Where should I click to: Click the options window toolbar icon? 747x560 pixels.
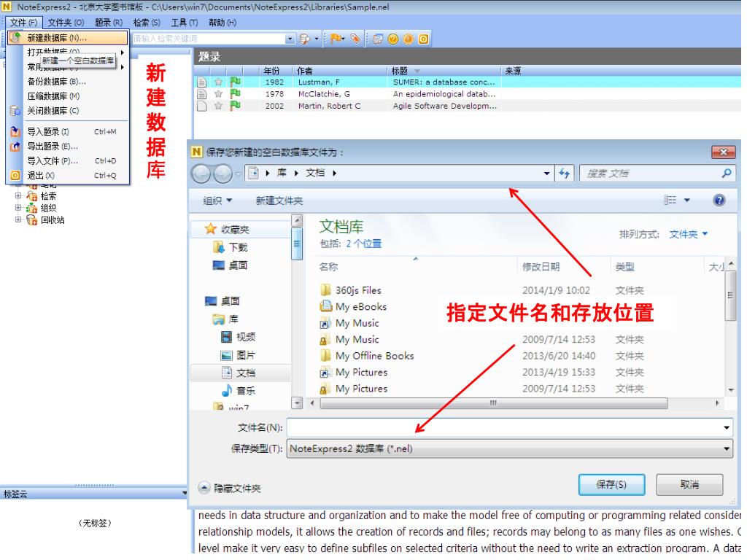tap(378, 39)
